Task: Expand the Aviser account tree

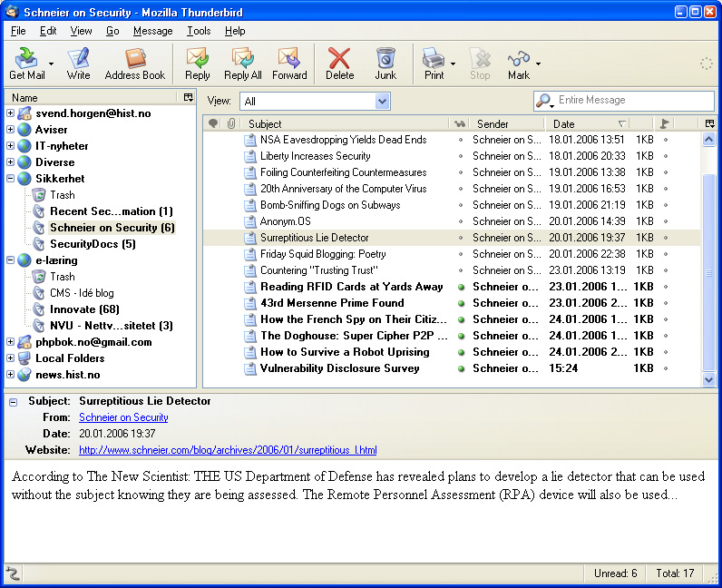Action: 10,130
